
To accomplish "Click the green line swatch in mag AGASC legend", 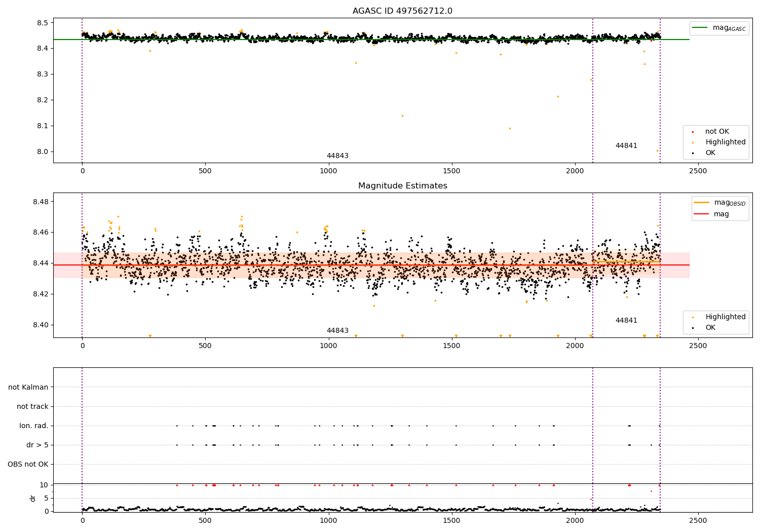I will click(x=701, y=28).
